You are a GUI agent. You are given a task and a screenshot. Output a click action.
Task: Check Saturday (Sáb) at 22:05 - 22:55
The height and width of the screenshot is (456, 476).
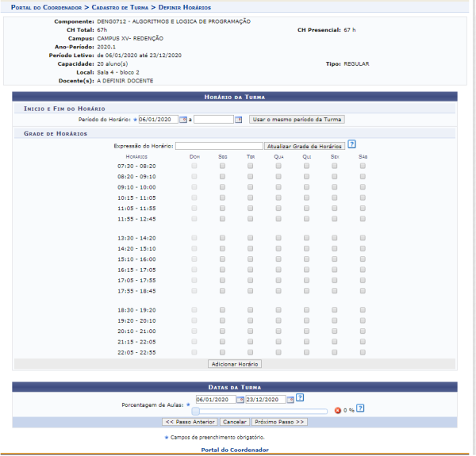pyautogui.click(x=363, y=352)
